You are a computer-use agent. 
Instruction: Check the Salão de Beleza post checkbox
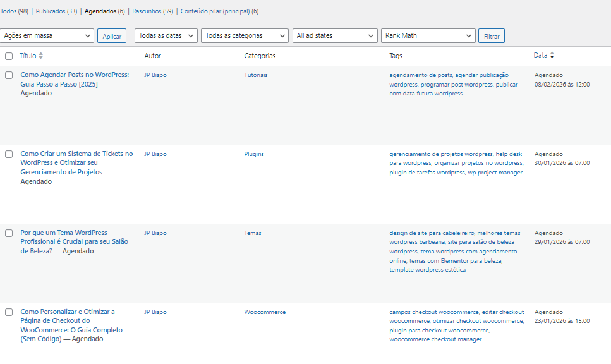click(9, 233)
